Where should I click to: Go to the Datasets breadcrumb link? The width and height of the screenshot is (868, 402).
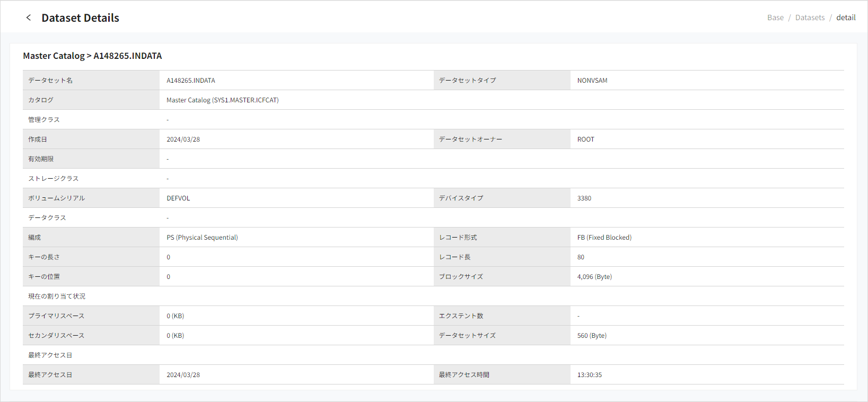(x=810, y=18)
